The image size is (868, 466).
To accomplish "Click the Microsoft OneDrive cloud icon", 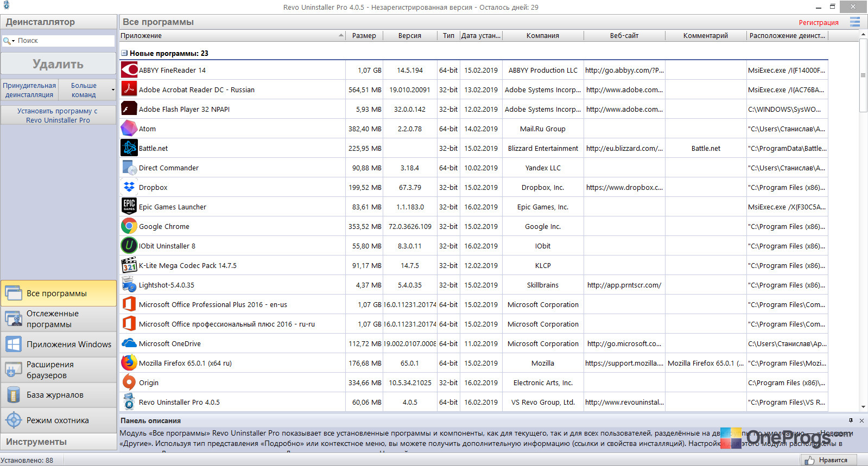I will [x=129, y=343].
